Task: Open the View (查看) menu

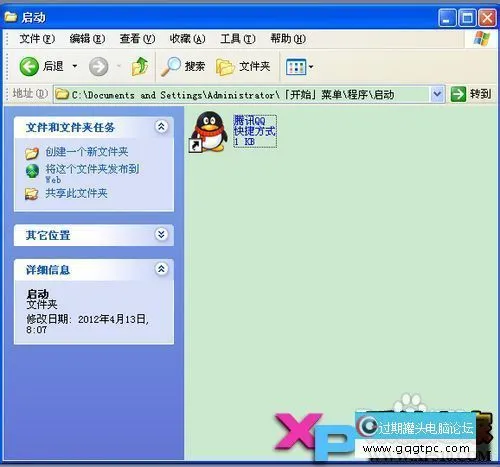Action: coord(137,39)
